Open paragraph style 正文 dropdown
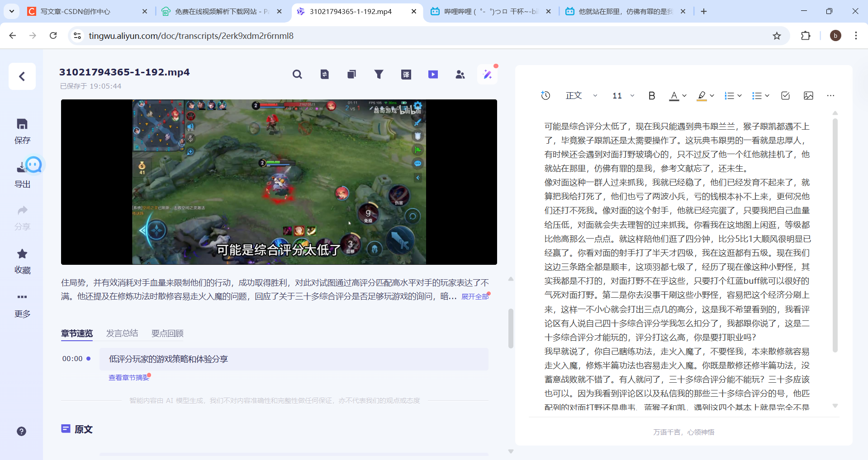 (581, 95)
